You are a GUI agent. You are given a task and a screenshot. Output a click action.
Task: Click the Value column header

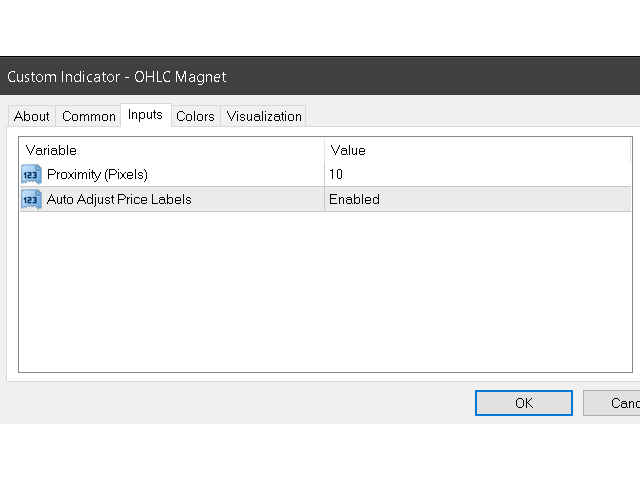point(348,150)
